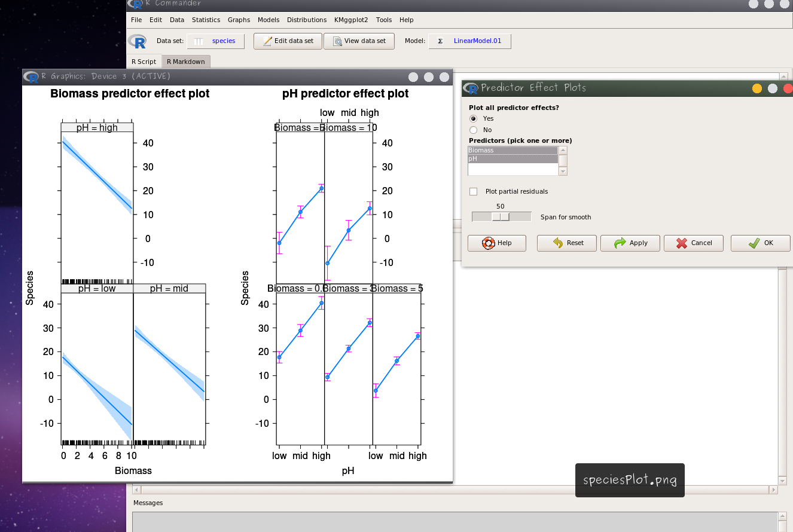
Task: Open the KMggplot2 menu
Action: 351,20
